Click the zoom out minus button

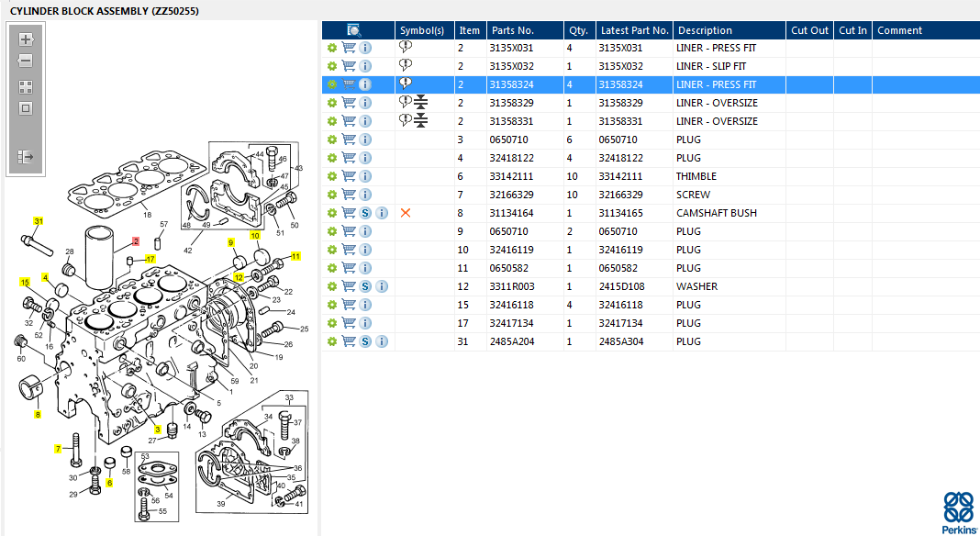coord(26,61)
